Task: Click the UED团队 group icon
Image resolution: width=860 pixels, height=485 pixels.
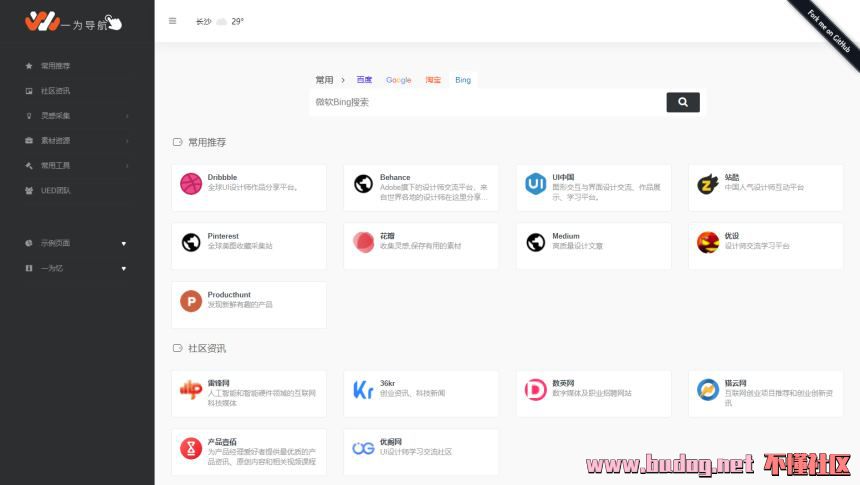Action: click(29, 190)
